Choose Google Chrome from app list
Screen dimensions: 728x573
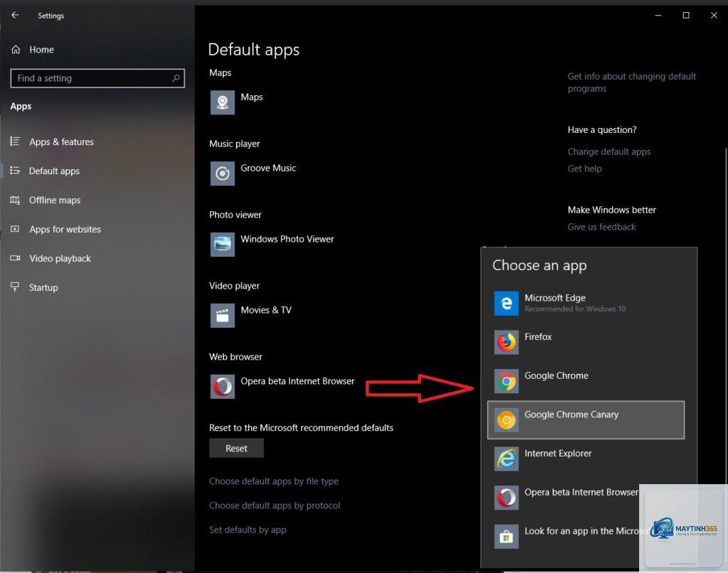586,381
